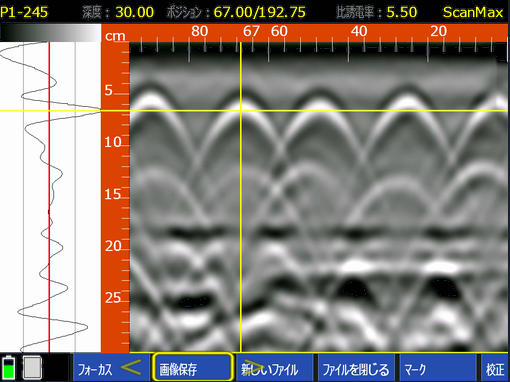Image resolution: width=510 pixels, height=382 pixels.
Task: Click the 20 mark on horizontal ruler
Action: [x=438, y=31]
